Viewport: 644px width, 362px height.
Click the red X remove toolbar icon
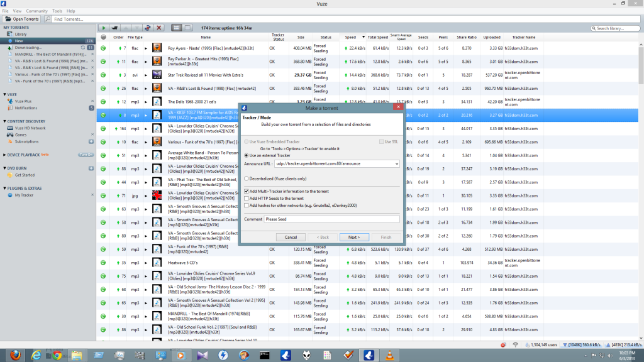pyautogui.click(x=159, y=28)
